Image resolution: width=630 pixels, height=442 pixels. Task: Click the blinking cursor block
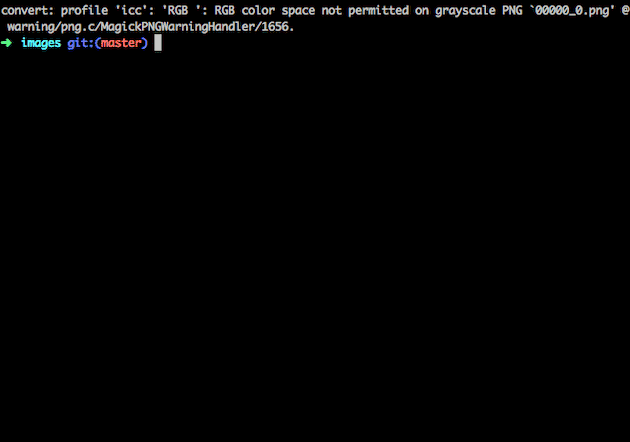(x=158, y=43)
